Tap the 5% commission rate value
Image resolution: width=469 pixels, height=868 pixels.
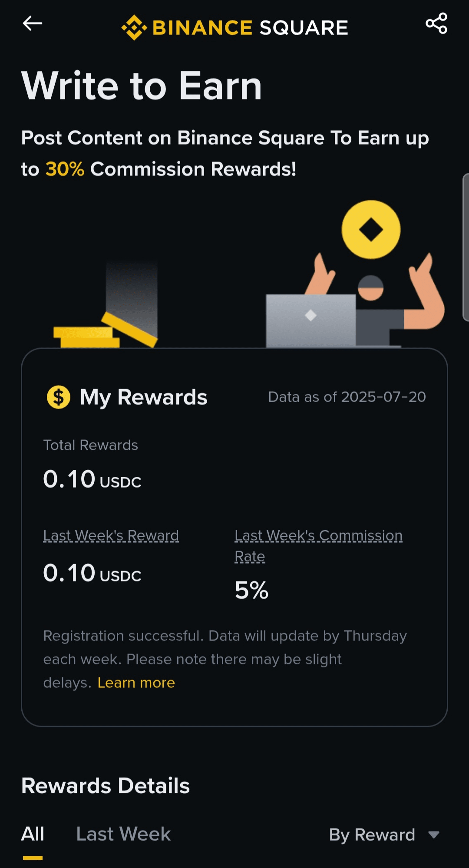point(251,590)
